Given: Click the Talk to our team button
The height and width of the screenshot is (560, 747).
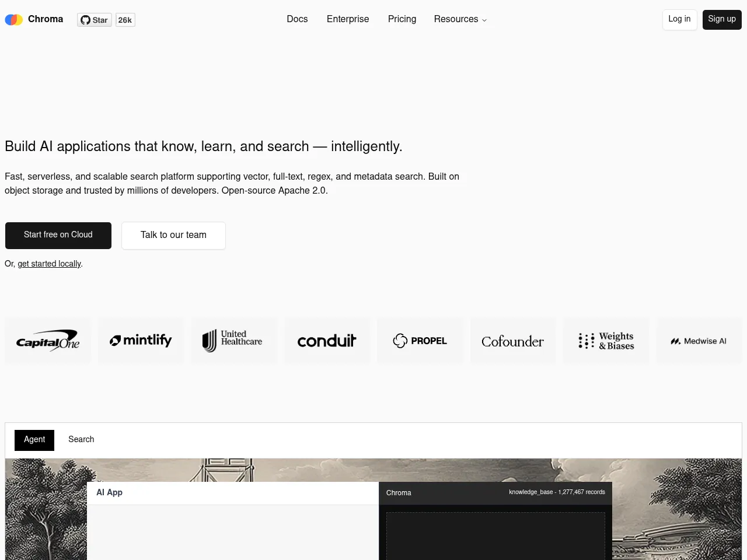Looking at the screenshot, I should (173, 235).
